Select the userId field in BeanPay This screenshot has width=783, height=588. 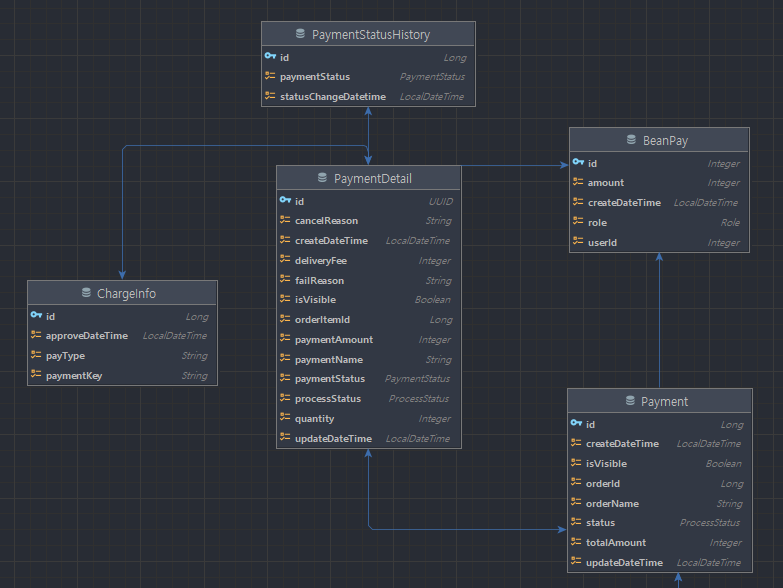click(602, 242)
